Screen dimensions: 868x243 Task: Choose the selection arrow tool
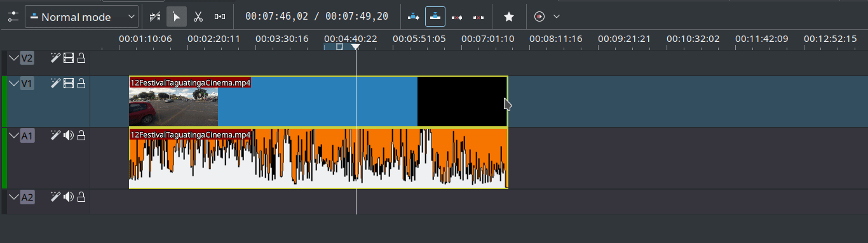pos(177,17)
